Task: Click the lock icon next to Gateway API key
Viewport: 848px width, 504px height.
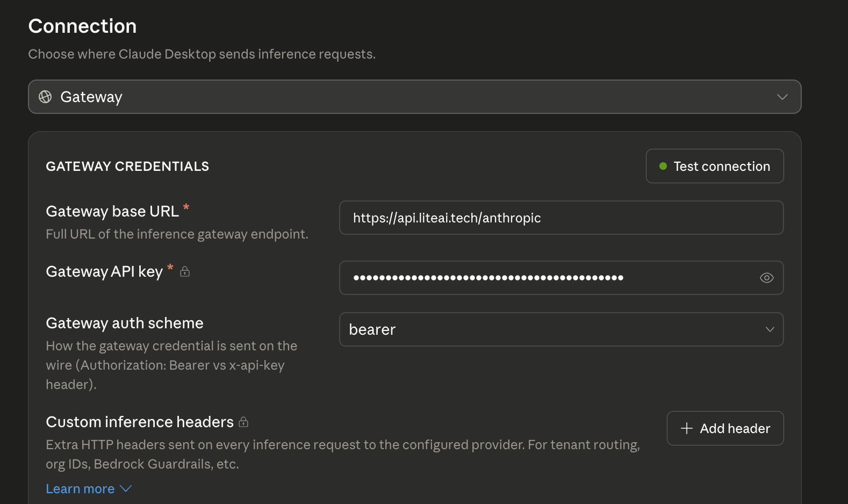Action: (x=185, y=271)
